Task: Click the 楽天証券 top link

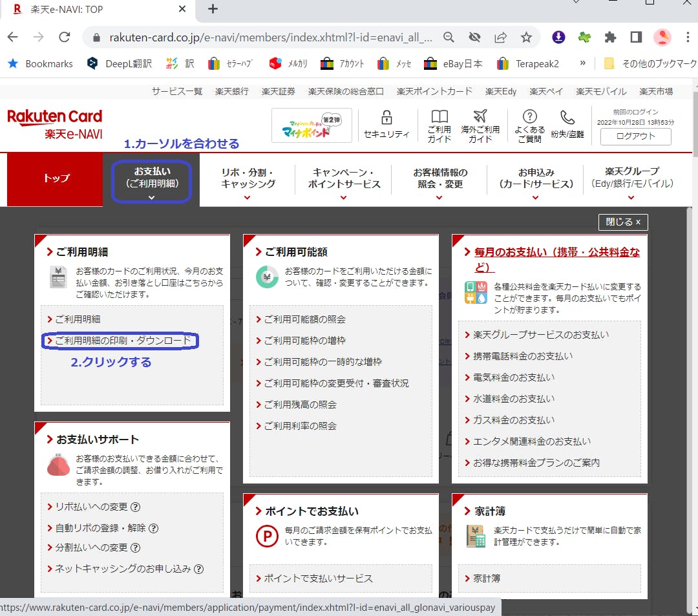Action: point(278,91)
